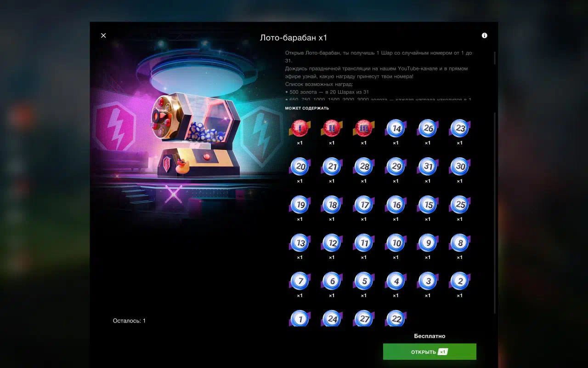588x368 pixels.
Task: Select the blue ball numbered 22
Action: coord(396,318)
